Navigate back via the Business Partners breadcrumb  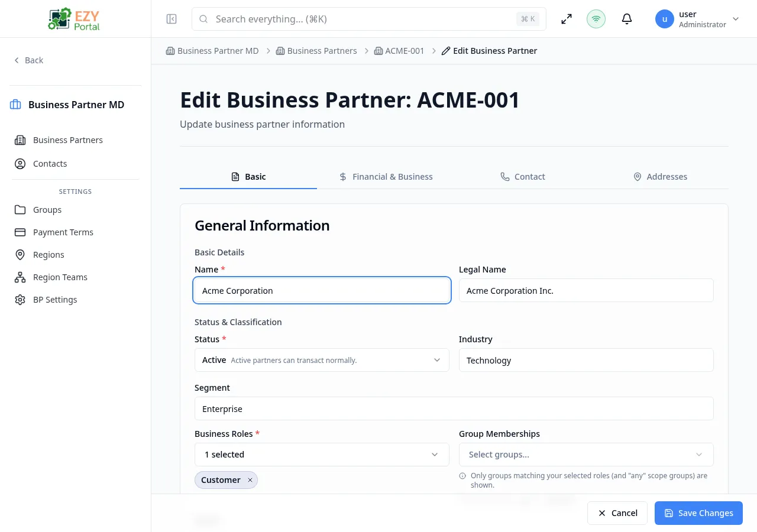tap(322, 50)
